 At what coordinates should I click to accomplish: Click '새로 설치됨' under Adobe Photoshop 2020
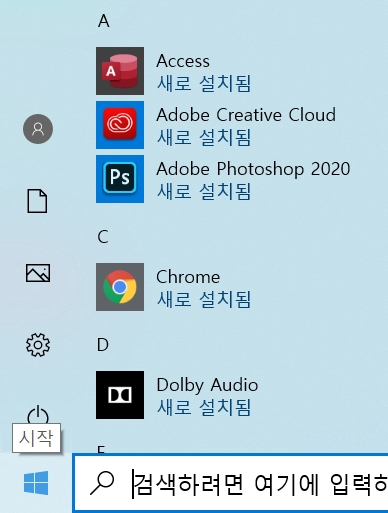(x=204, y=192)
